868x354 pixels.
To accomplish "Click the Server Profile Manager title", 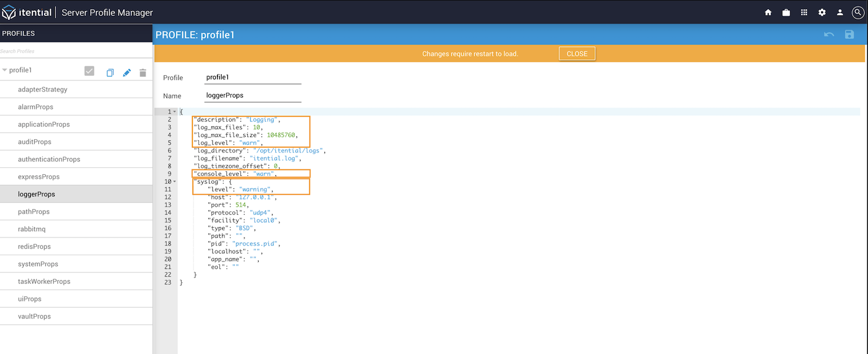I will (107, 13).
